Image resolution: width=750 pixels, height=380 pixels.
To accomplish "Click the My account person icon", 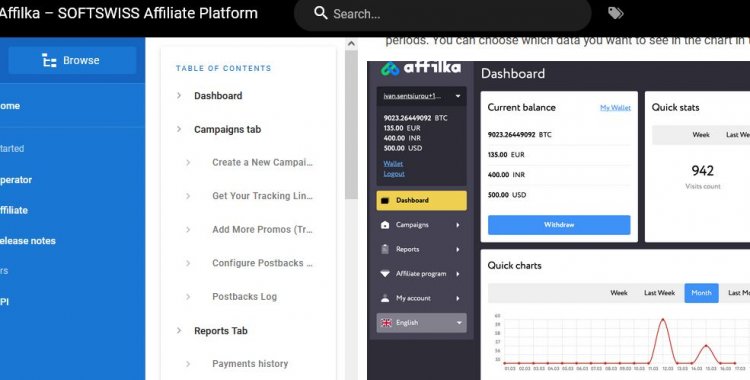I will click(x=385, y=298).
